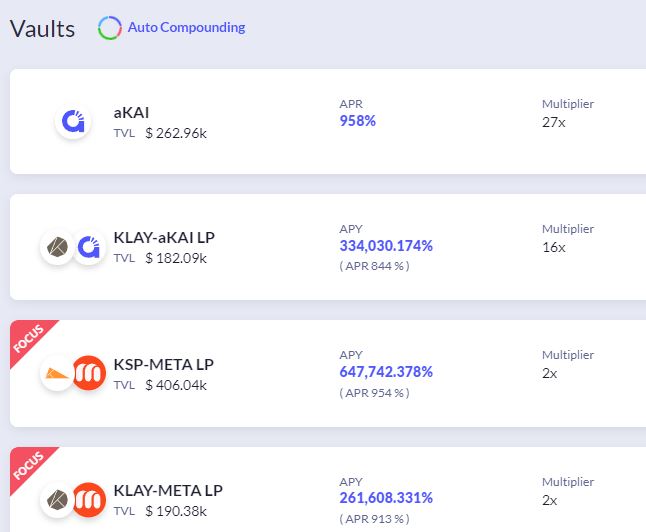Click the 647,742.378% APY value

(386, 372)
